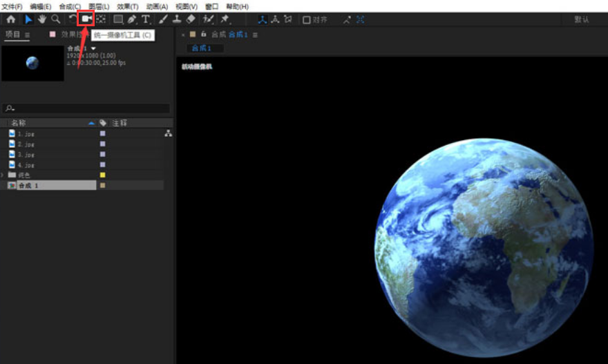Toggle the lock icon on composition tab
This screenshot has width=608, height=364.
pos(204,34)
